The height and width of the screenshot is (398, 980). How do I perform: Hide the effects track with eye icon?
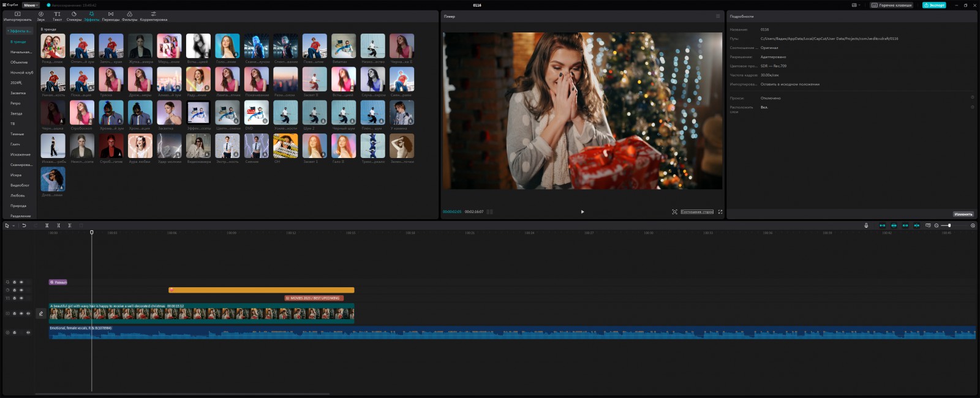[21, 282]
